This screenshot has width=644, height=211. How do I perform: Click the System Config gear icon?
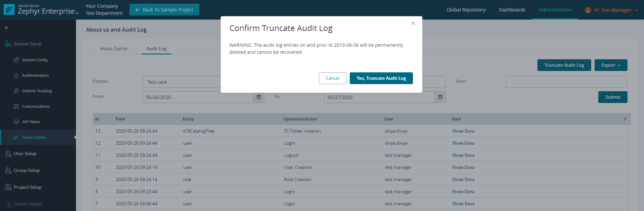point(16,60)
